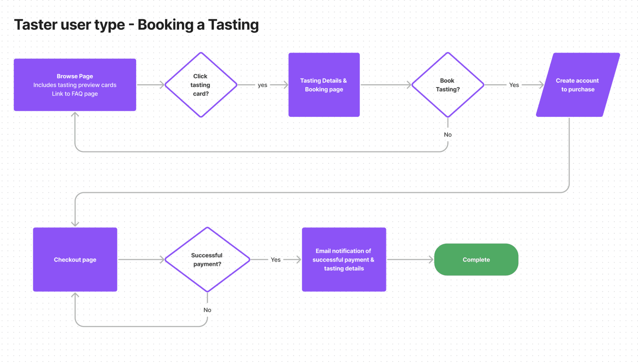The image size is (638, 364).
Task: Select the 'Taster user type - Booking a Tasting' title
Action: [137, 25]
